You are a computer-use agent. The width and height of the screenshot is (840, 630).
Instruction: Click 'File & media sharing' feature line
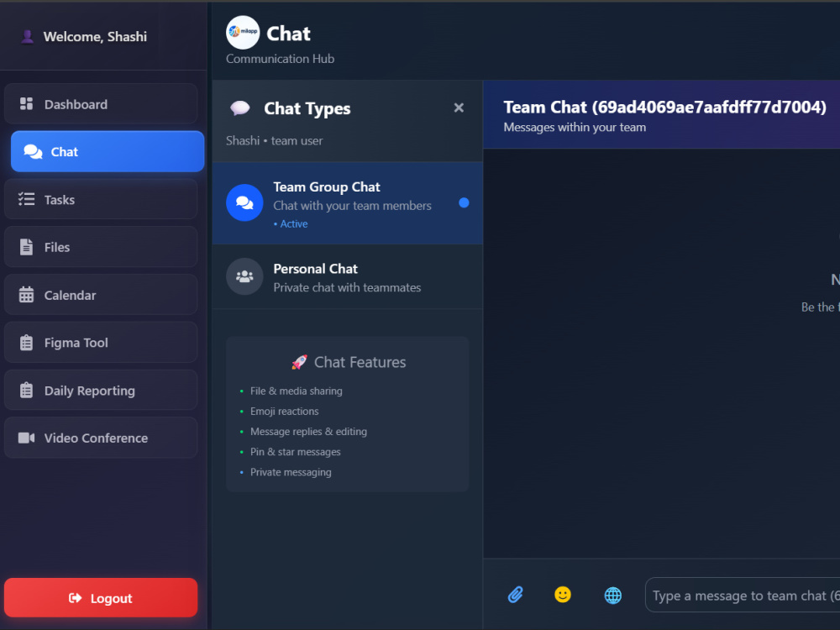(x=297, y=391)
